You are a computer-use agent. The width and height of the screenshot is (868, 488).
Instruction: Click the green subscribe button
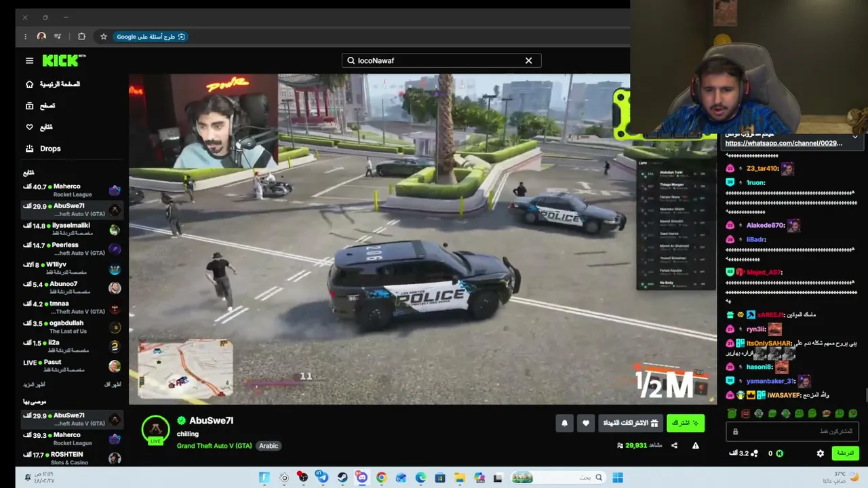coord(686,423)
